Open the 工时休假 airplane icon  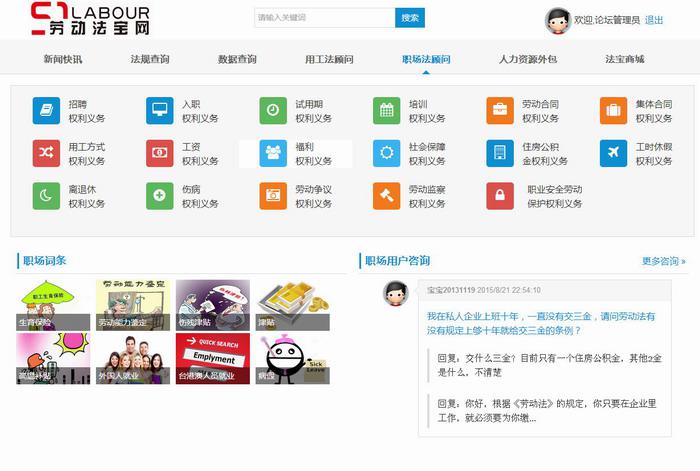pyautogui.click(x=614, y=153)
